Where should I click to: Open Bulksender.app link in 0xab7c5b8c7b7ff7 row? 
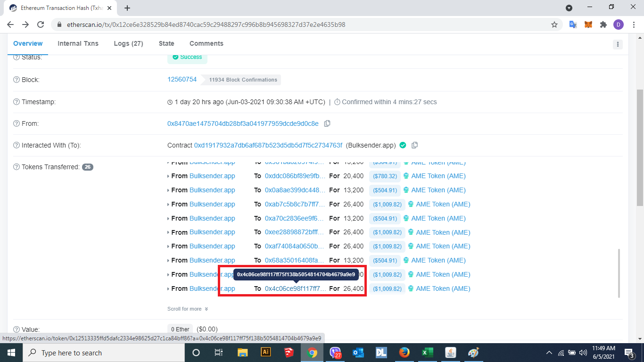(212, 204)
